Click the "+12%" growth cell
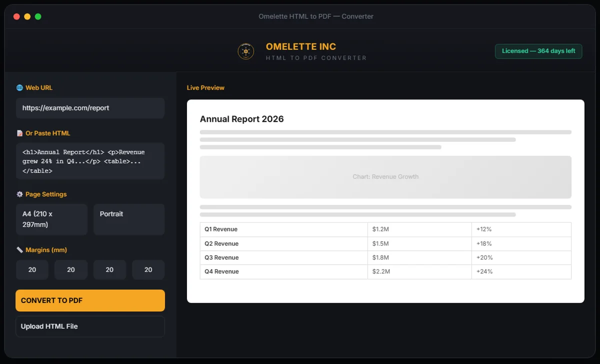The width and height of the screenshot is (600, 364). pos(521,229)
